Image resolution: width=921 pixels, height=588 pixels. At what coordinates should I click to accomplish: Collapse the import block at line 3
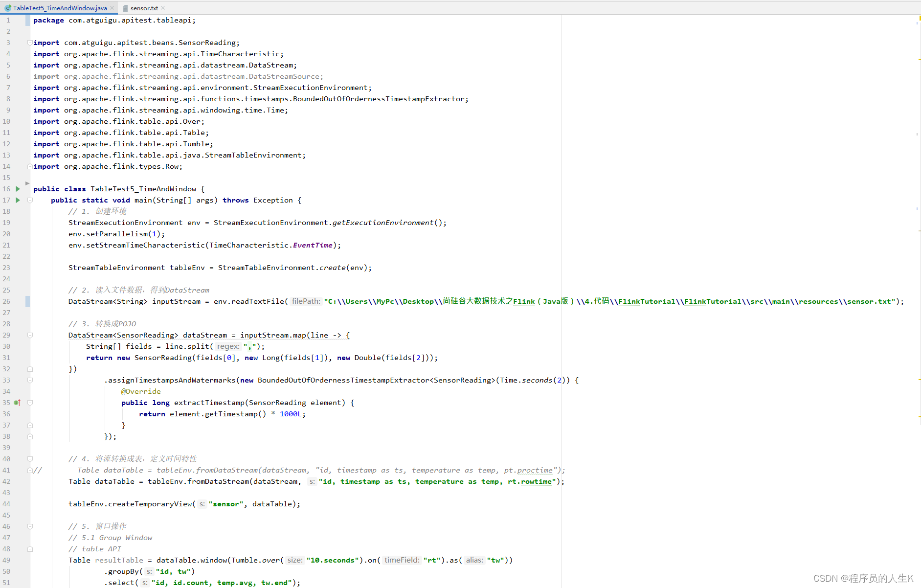pyautogui.click(x=30, y=43)
